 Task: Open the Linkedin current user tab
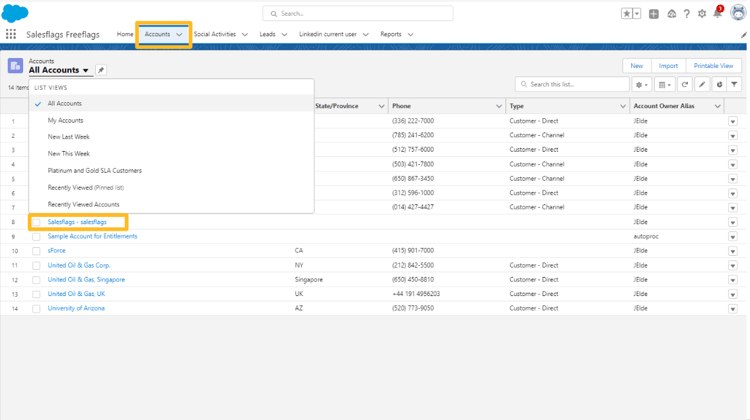[328, 34]
